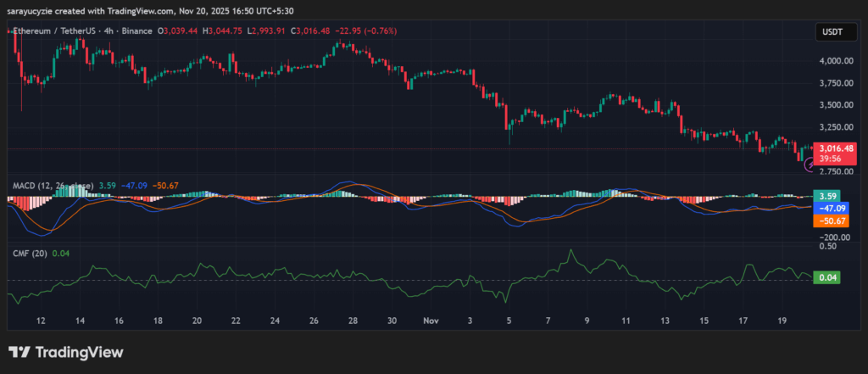Click the blue -47.09 MACD line value tag
Viewport: 868px width, 374px height.
[826, 208]
